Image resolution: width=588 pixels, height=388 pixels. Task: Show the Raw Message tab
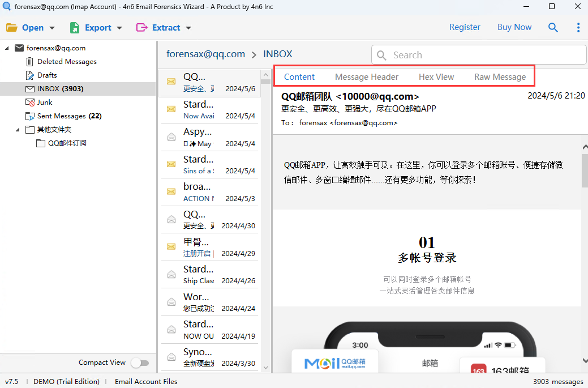pyautogui.click(x=500, y=76)
